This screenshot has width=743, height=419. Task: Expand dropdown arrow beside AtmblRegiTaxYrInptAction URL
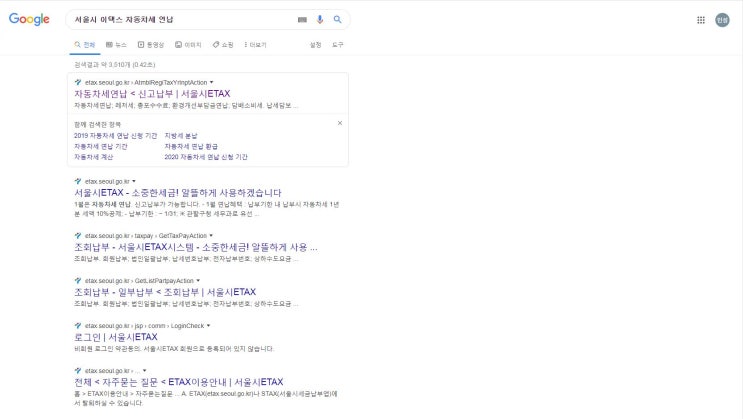211,82
